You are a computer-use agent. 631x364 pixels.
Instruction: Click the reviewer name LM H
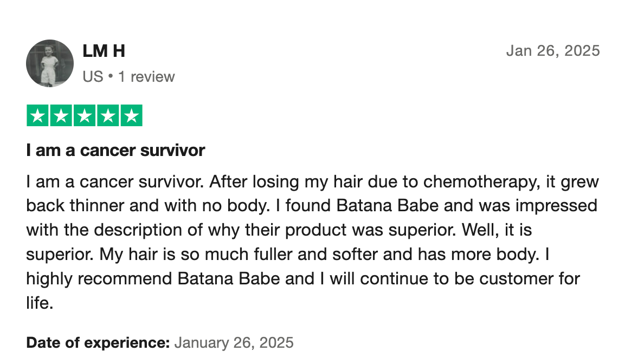pos(104,51)
